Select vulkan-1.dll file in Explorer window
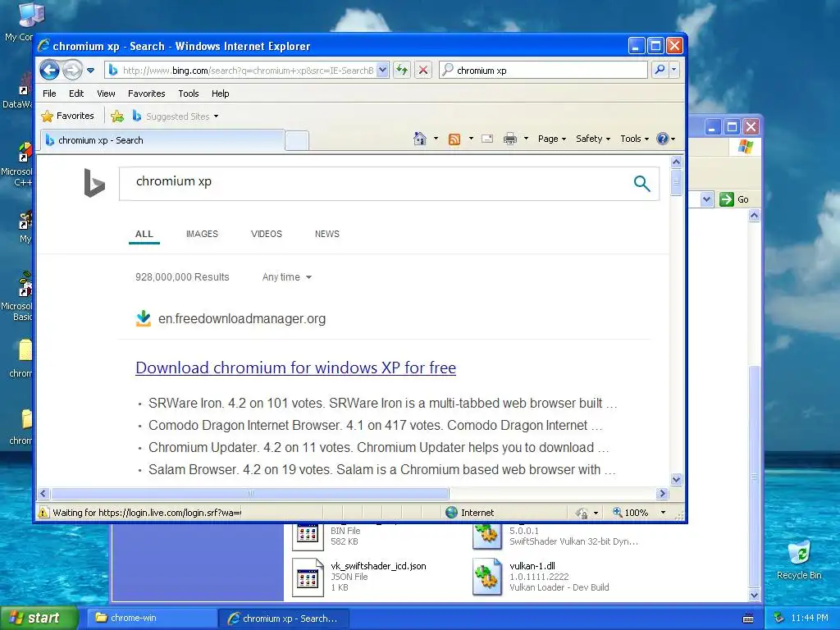The height and width of the screenshot is (630, 840). click(541, 577)
